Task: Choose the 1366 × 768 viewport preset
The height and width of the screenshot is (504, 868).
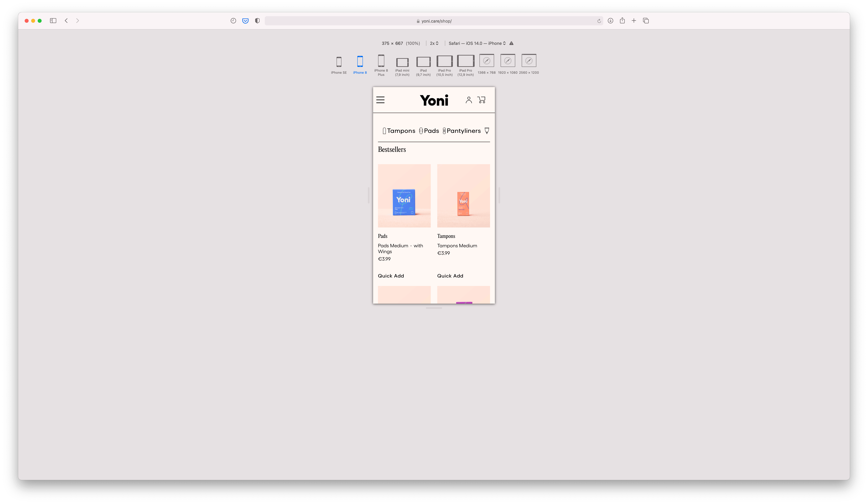Action: [x=486, y=64]
